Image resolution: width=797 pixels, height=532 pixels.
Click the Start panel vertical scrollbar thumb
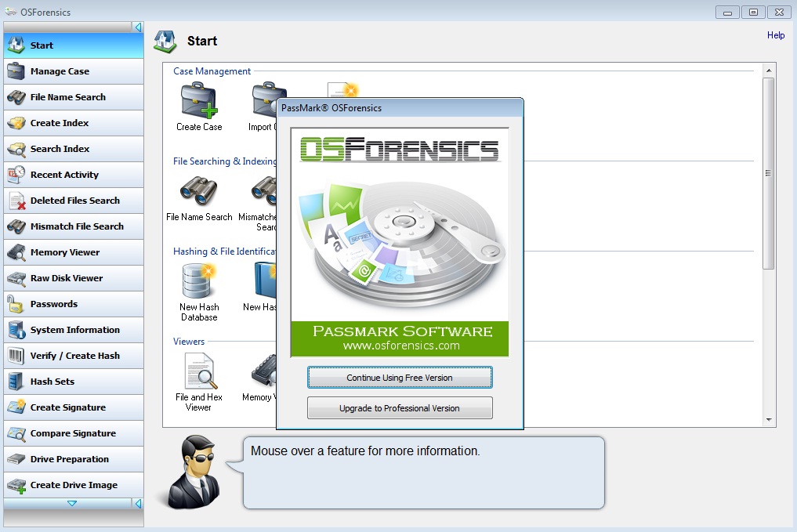(x=769, y=173)
